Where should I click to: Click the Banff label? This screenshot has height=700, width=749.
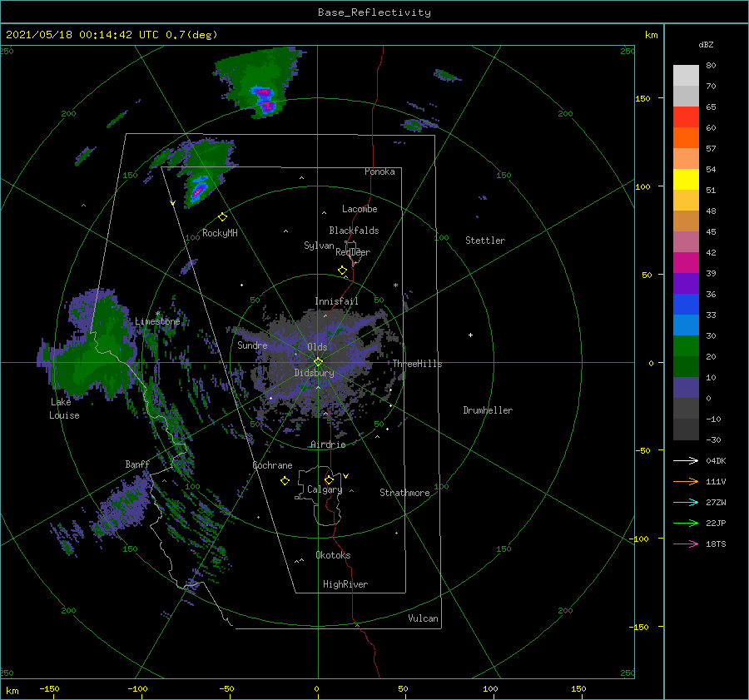click(x=137, y=464)
